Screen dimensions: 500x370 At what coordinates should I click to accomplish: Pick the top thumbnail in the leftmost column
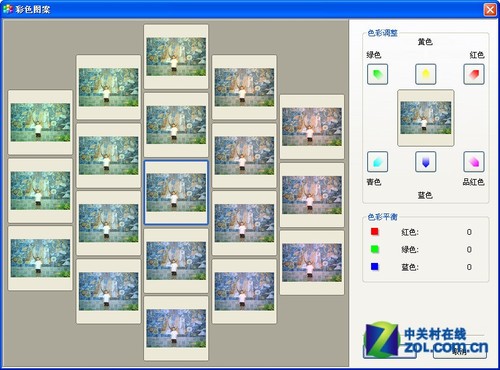pyautogui.click(x=40, y=122)
